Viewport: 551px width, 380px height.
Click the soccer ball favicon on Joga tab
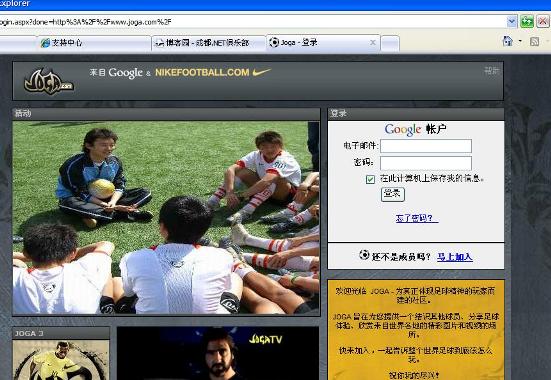coord(274,42)
